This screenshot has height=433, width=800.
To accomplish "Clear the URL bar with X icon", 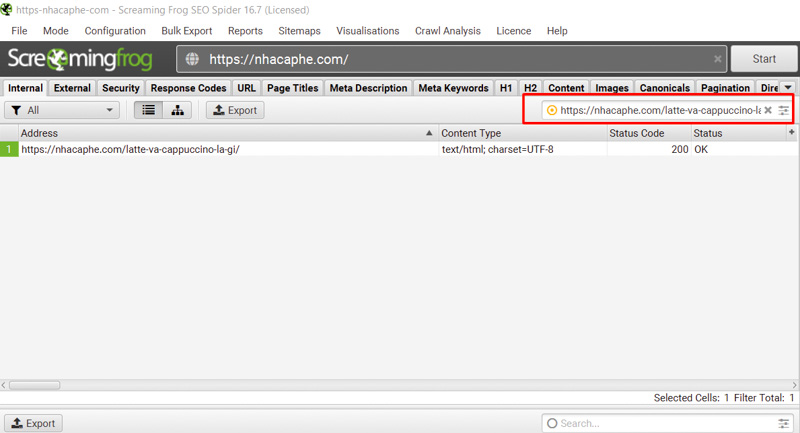I will [717, 59].
